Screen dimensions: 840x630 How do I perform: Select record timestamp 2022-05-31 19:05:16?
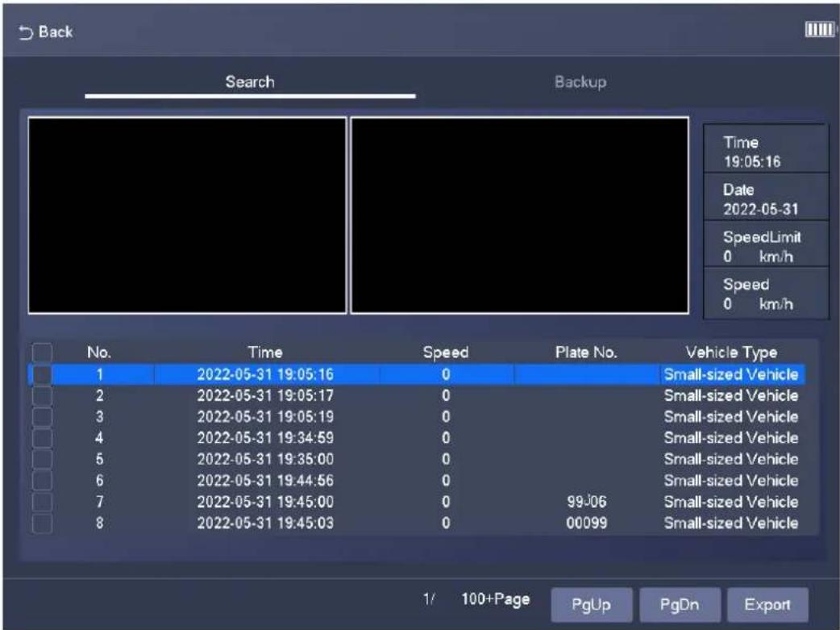(265, 374)
